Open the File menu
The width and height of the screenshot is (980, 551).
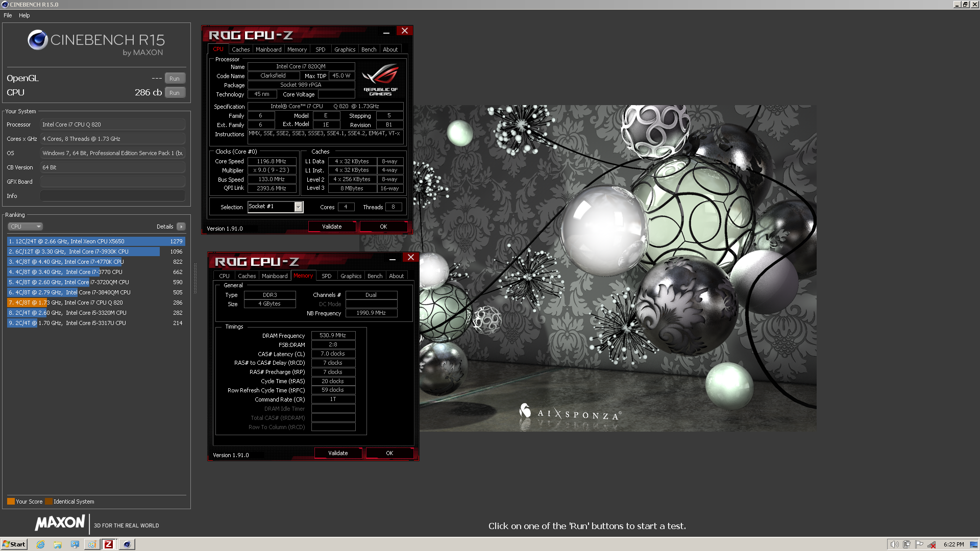pyautogui.click(x=8, y=15)
